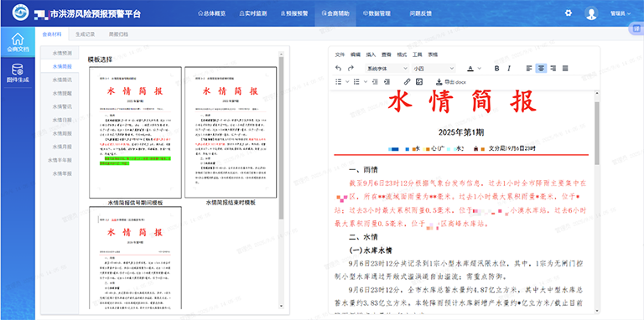
Task: Open the 格式 menu in editor
Action: (x=402, y=54)
